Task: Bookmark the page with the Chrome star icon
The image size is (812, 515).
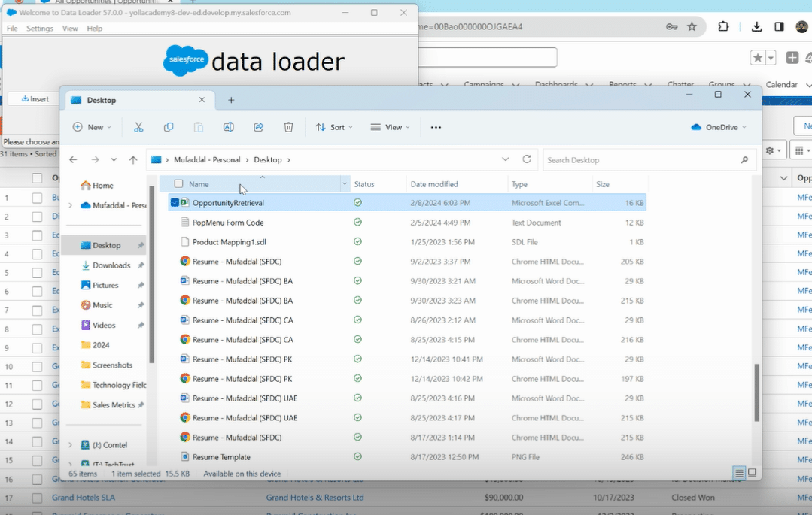Action: pyautogui.click(x=692, y=27)
